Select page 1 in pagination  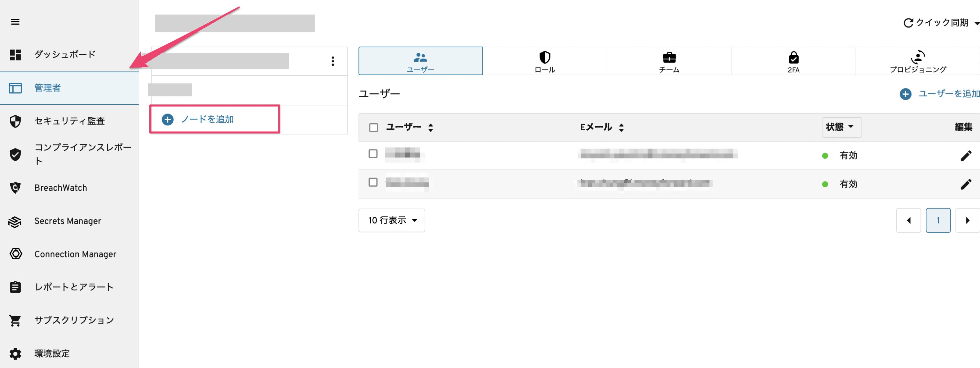point(938,220)
